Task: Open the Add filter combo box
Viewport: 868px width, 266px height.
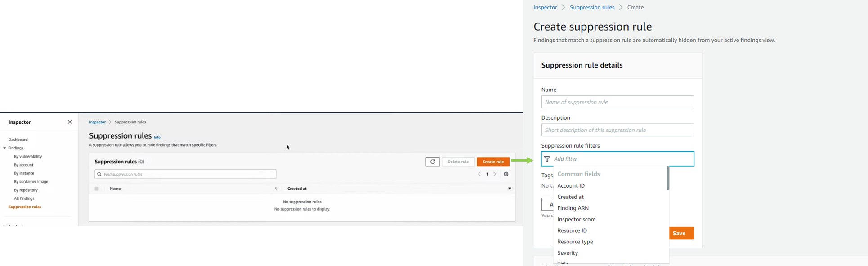Action: click(x=617, y=159)
